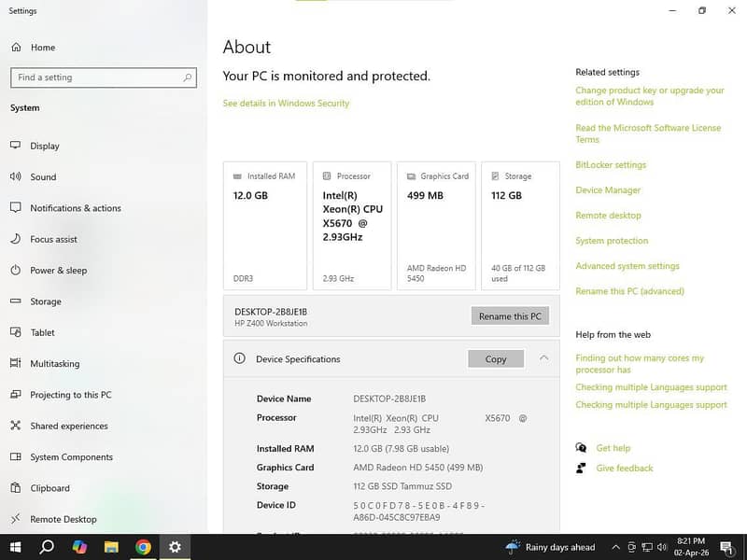The height and width of the screenshot is (560, 747).
Task: Select the text 112 GB SSD Tammuz SSD
Action: [x=402, y=486]
